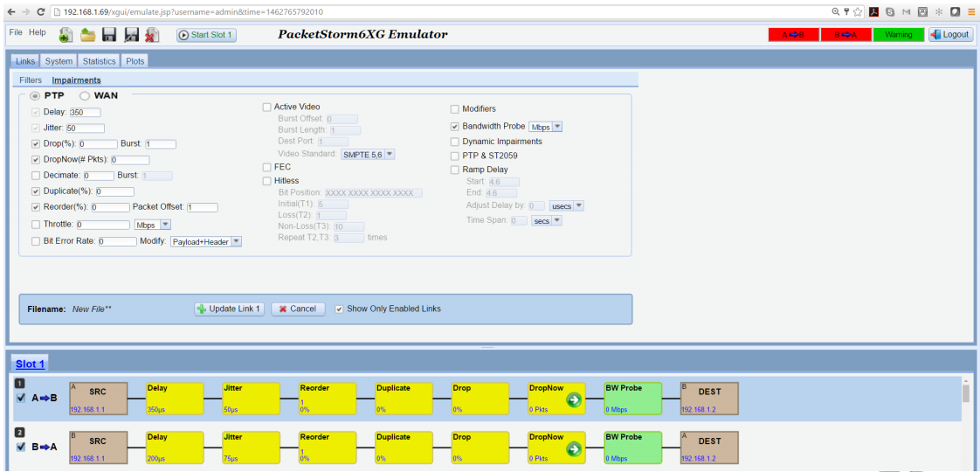Open the Help menu
Image resolution: width=980 pixels, height=472 pixels.
pos(38,32)
